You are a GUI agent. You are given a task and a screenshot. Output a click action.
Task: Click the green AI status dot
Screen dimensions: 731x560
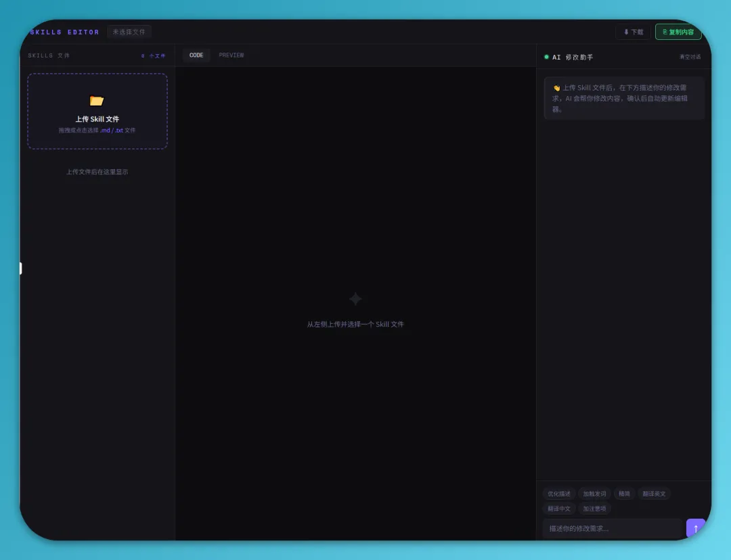coord(546,57)
